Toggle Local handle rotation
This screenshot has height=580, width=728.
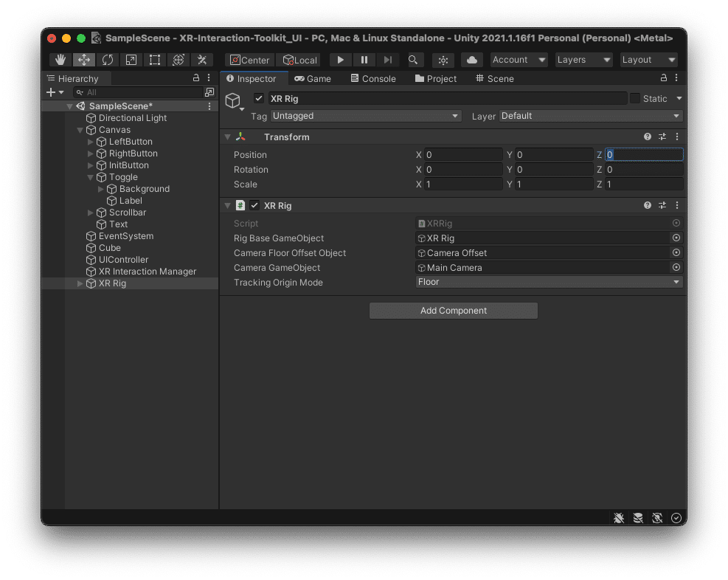[x=299, y=60]
